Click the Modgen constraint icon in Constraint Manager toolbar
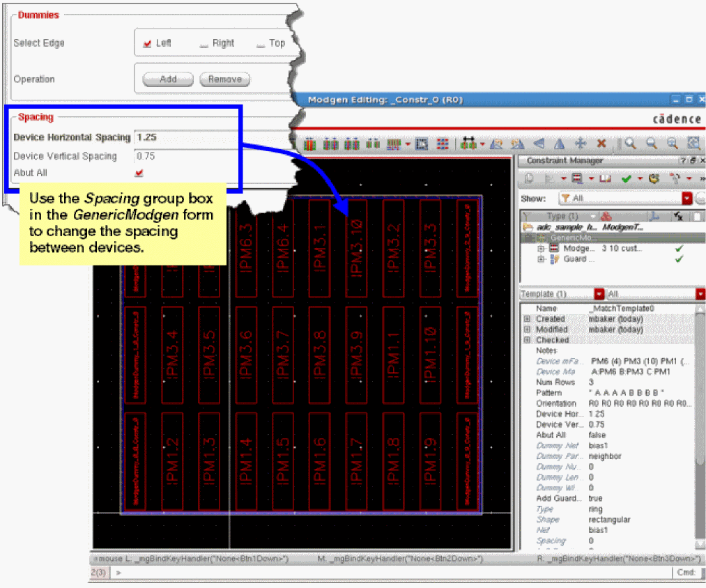The image size is (706, 588). (577, 179)
